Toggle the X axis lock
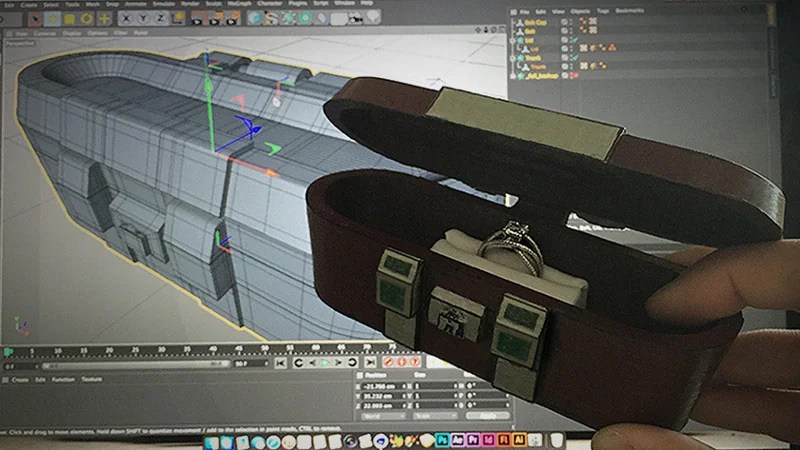The height and width of the screenshot is (450, 800). (x=126, y=19)
